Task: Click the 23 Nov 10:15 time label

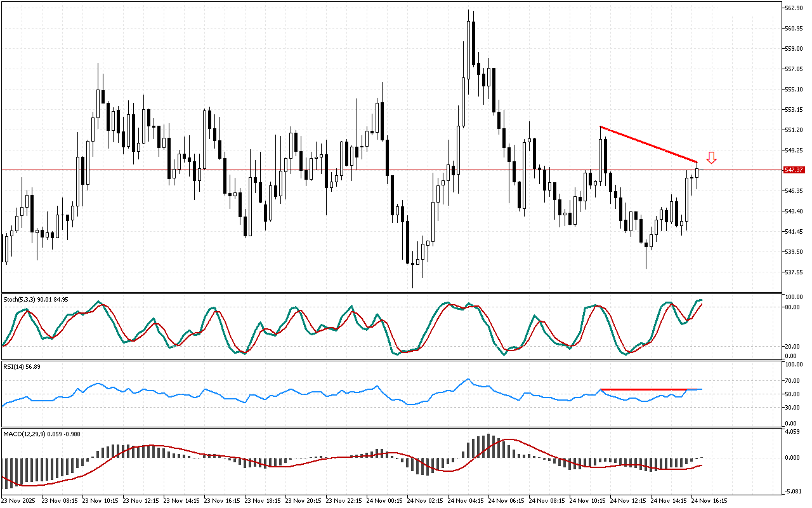Action: click(x=100, y=500)
